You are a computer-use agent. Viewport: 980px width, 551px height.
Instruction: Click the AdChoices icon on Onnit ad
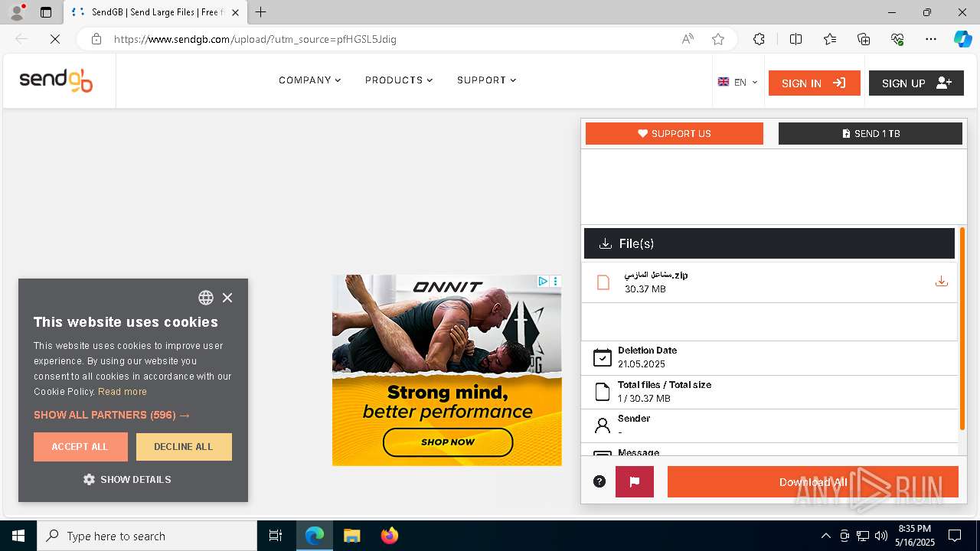(543, 282)
